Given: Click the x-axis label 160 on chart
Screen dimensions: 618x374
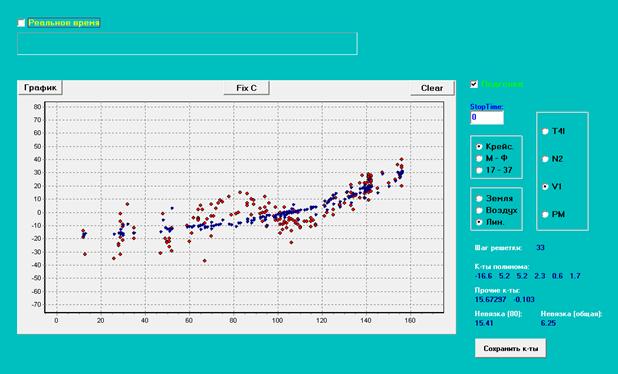Looking at the screenshot, I should coord(410,321).
